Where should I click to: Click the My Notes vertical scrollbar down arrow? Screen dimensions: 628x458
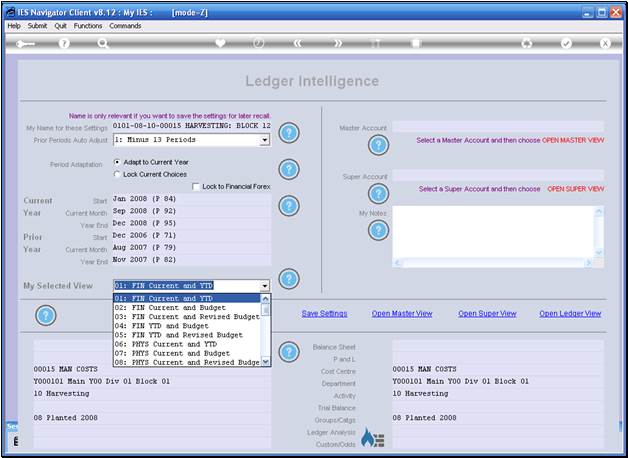pos(599,252)
